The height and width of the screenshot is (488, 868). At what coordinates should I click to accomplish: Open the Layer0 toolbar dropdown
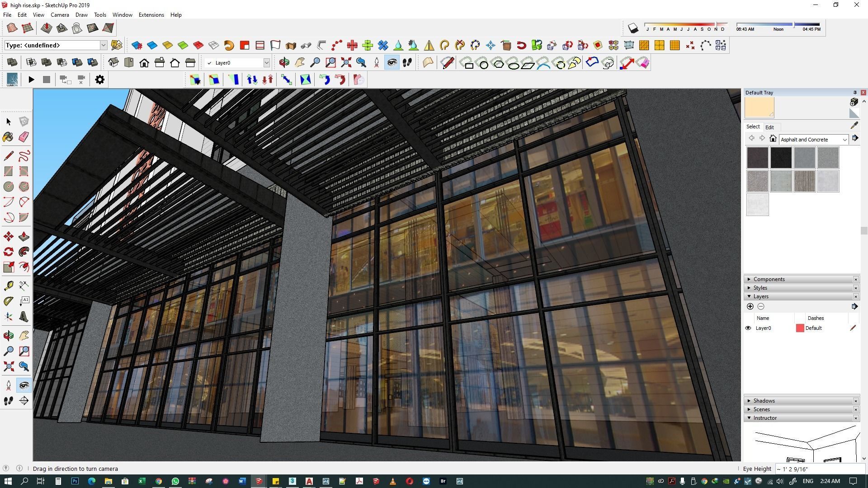click(x=266, y=63)
